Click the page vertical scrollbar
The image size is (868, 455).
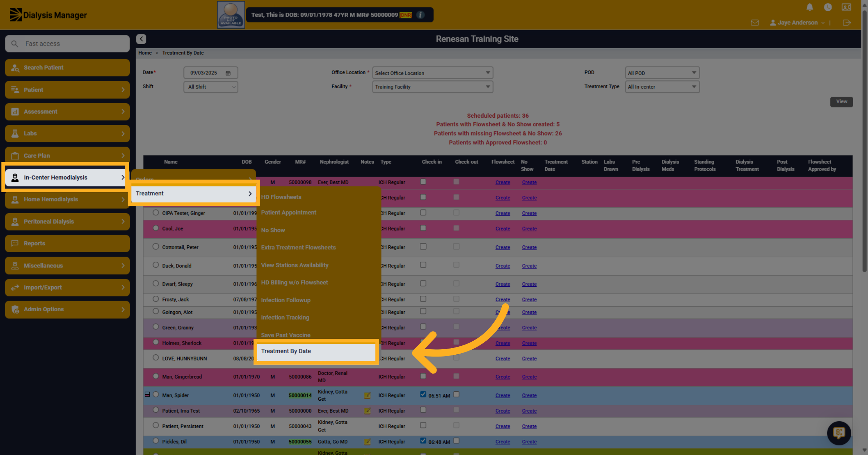point(864,141)
